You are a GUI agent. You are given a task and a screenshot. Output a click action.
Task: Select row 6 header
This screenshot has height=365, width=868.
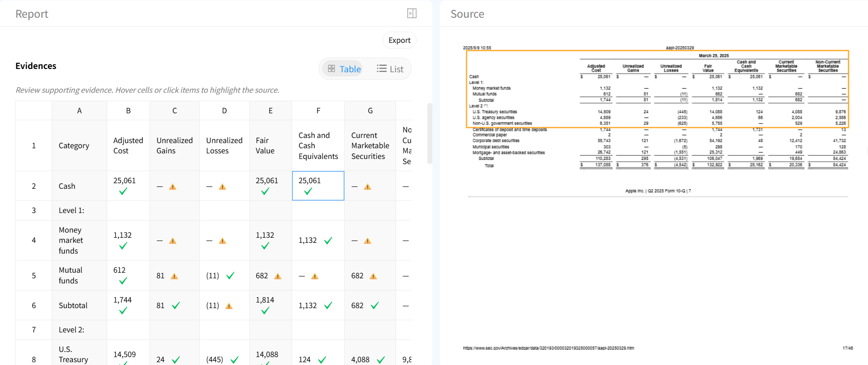(x=34, y=305)
